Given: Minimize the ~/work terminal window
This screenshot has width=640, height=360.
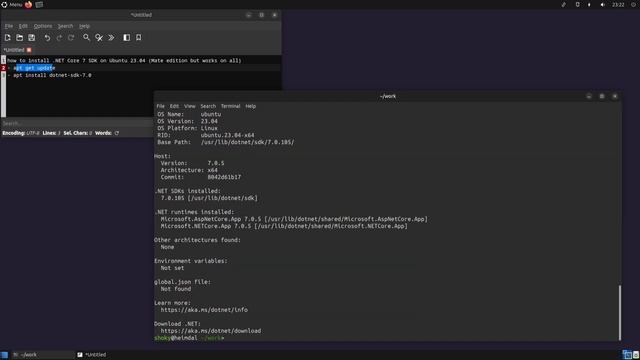Looking at the screenshot, I should (589, 96).
